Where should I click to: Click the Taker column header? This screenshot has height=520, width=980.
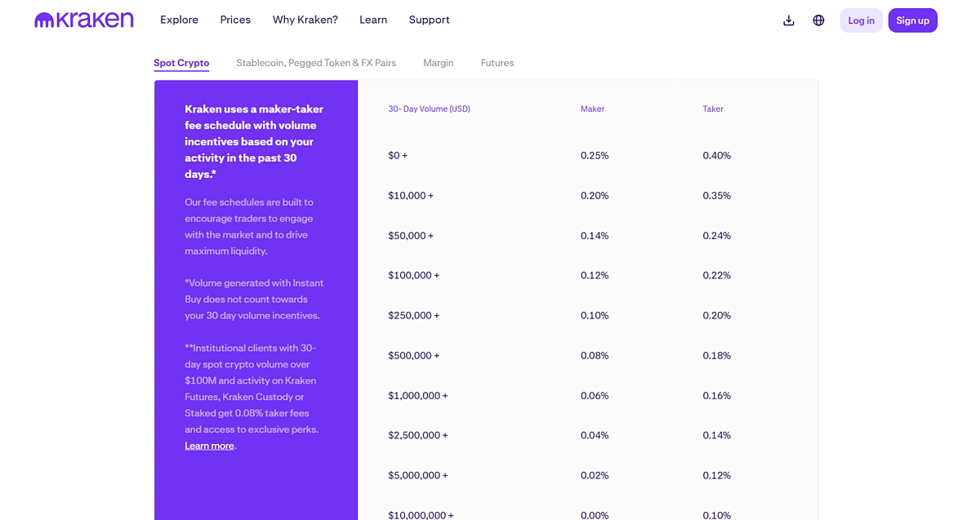[712, 109]
